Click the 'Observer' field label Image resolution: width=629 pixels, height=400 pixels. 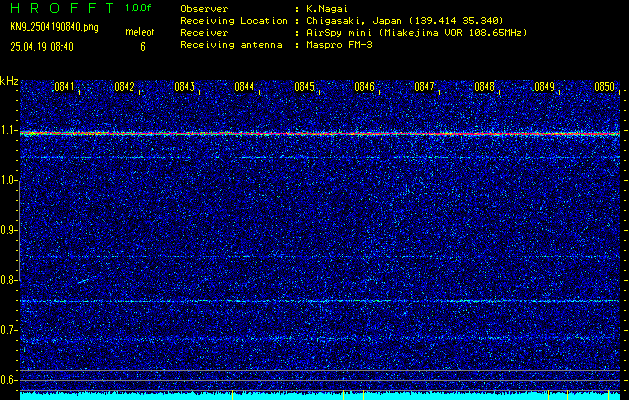204,9
